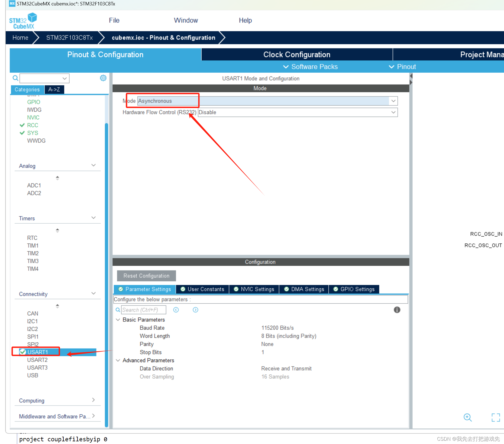Click the STM32CubeMX logo icon
This screenshot has height=444, width=504.
click(x=23, y=21)
